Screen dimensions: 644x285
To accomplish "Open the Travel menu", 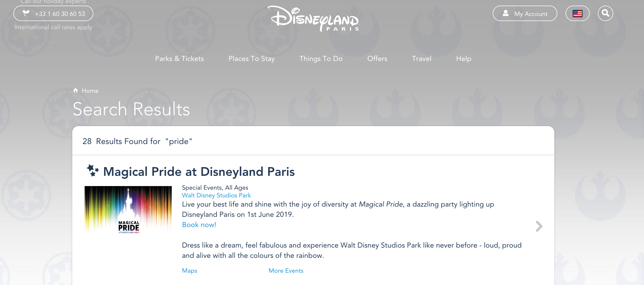I will pos(421,59).
